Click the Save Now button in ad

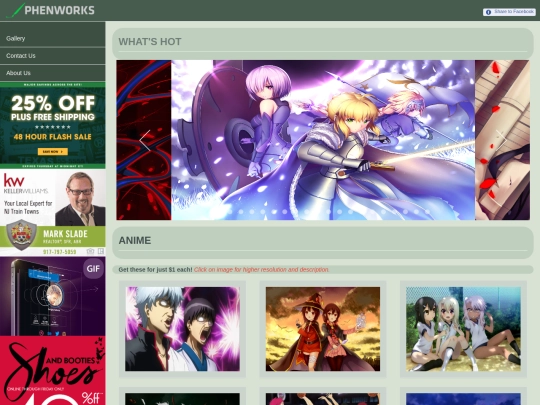click(53, 152)
